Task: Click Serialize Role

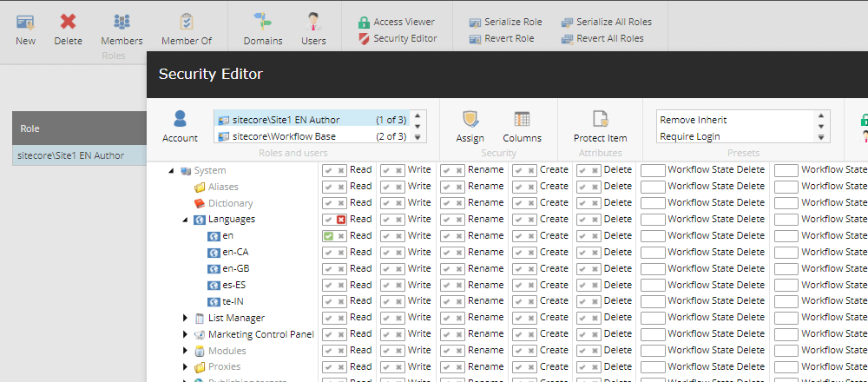Action: pyautogui.click(x=506, y=23)
